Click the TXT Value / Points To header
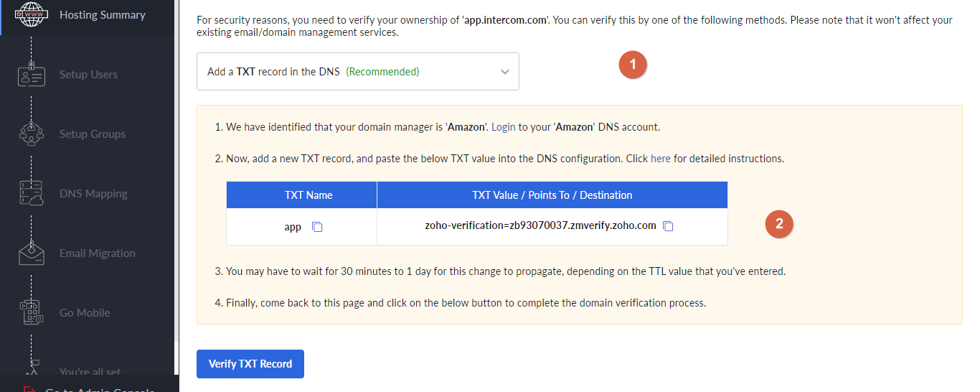Image resolution: width=980 pixels, height=392 pixels. (552, 195)
